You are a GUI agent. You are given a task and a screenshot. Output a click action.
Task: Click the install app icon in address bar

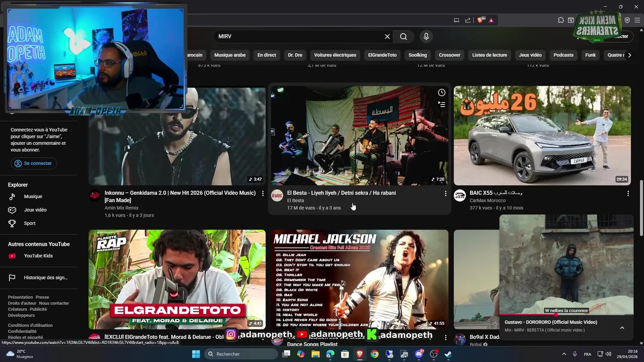[457, 20]
